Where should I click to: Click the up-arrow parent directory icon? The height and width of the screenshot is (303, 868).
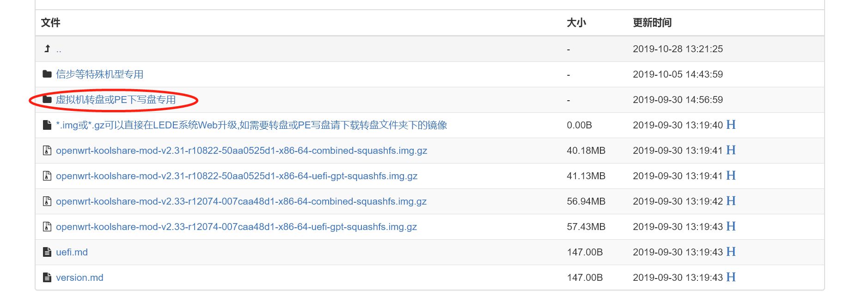tap(47, 48)
